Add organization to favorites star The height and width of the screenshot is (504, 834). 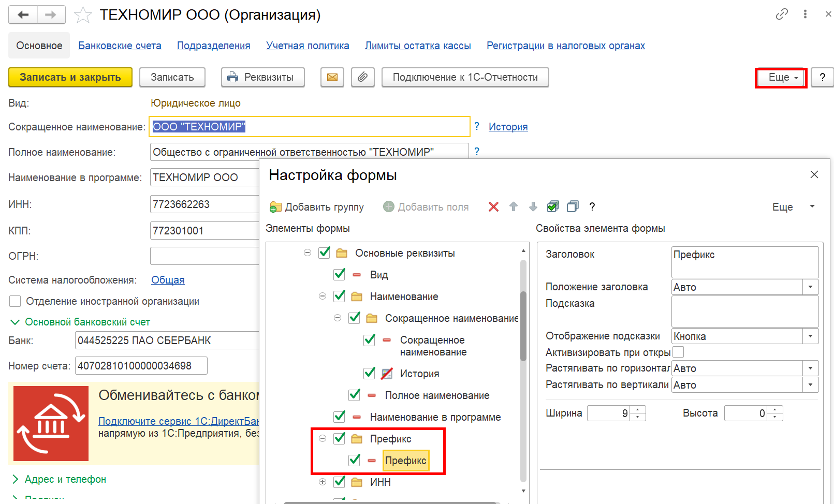pos(83,15)
